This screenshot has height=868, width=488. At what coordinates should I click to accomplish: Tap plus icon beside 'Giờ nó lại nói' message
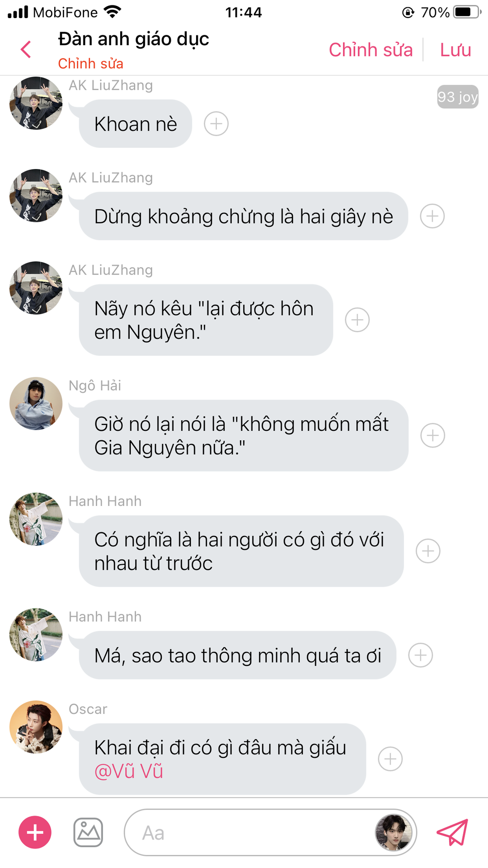433,435
